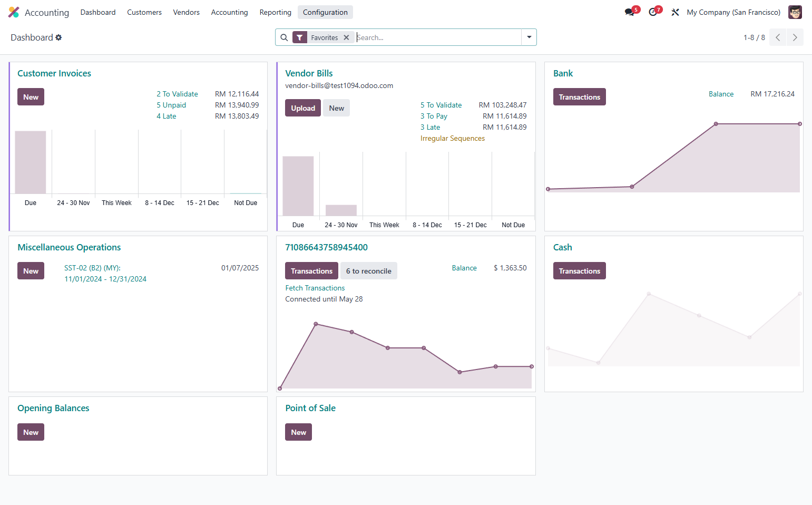
Task: Open the user avatar menu
Action: pos(795,12)
